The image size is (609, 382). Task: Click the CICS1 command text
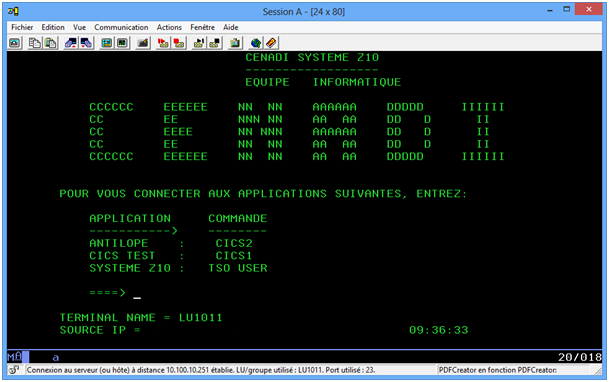(234, 256)
